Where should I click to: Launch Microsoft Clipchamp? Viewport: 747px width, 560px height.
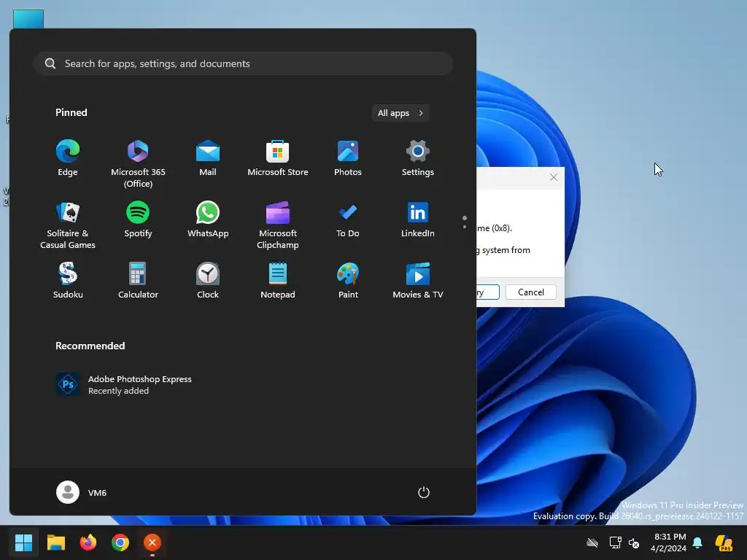point(278,225)
